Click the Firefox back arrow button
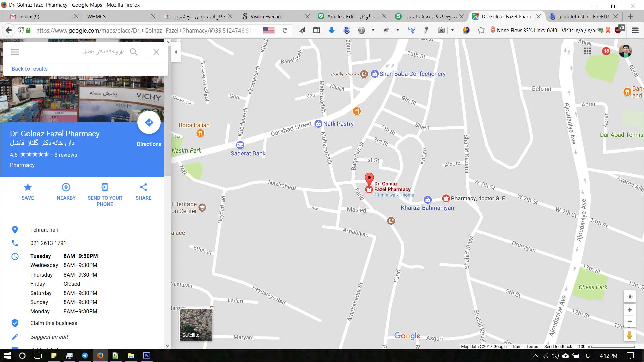Screen dimensions: 644x362 click(9, 30)
